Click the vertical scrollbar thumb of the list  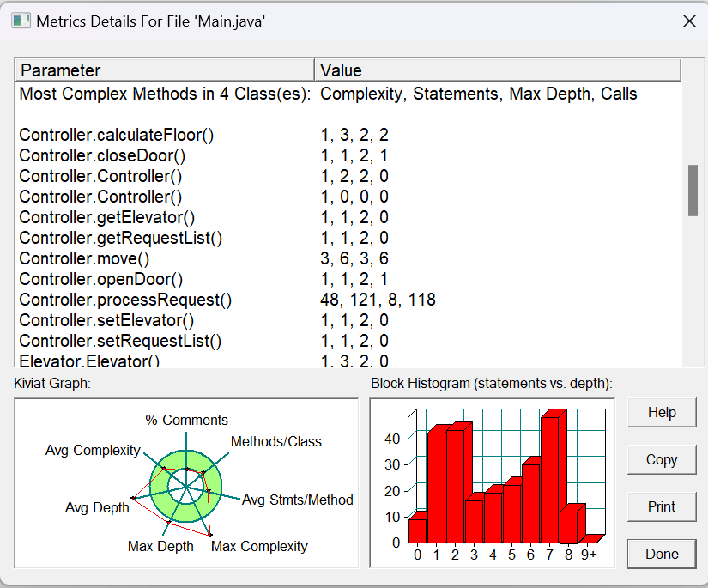693,191
